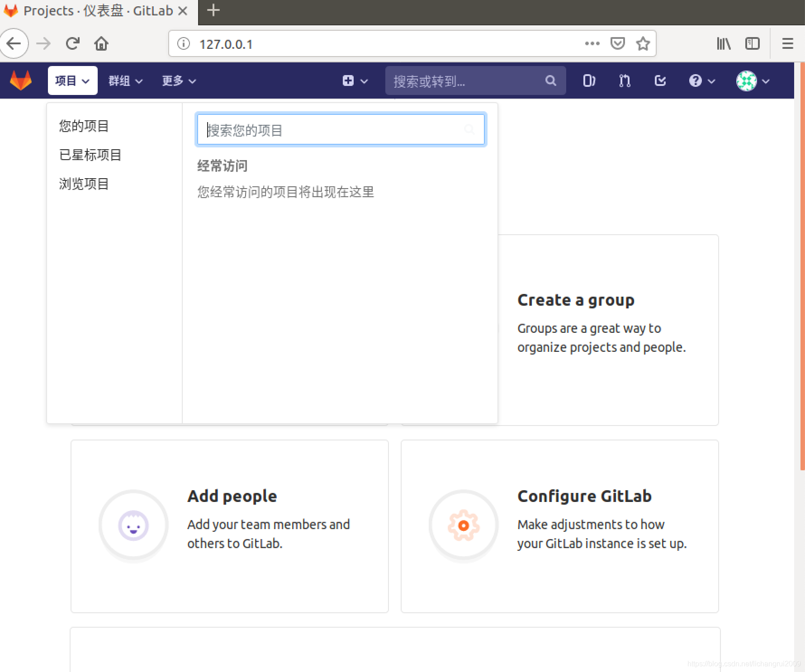Click the Configure GitLab gear icon
This screenshot has height=672, width=805.
[x=464, y=525]
